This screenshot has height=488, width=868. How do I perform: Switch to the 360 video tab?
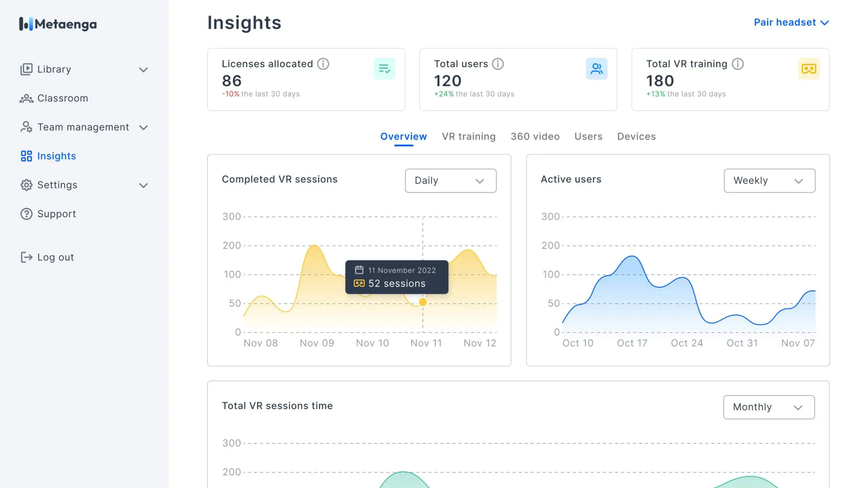tap(535, 137)
